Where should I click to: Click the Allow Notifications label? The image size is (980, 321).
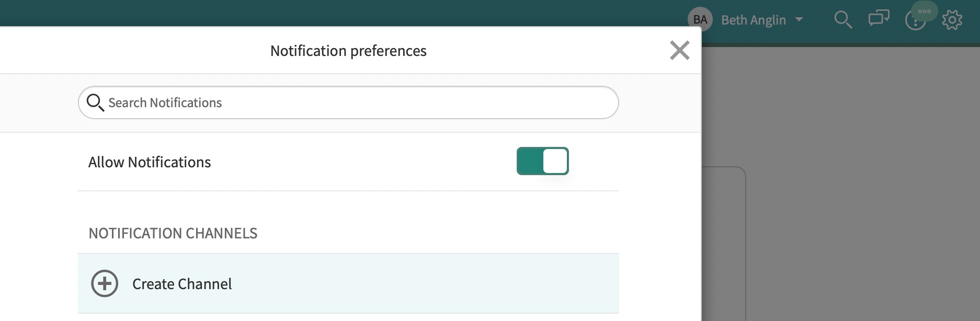click(x=150, y=162)
